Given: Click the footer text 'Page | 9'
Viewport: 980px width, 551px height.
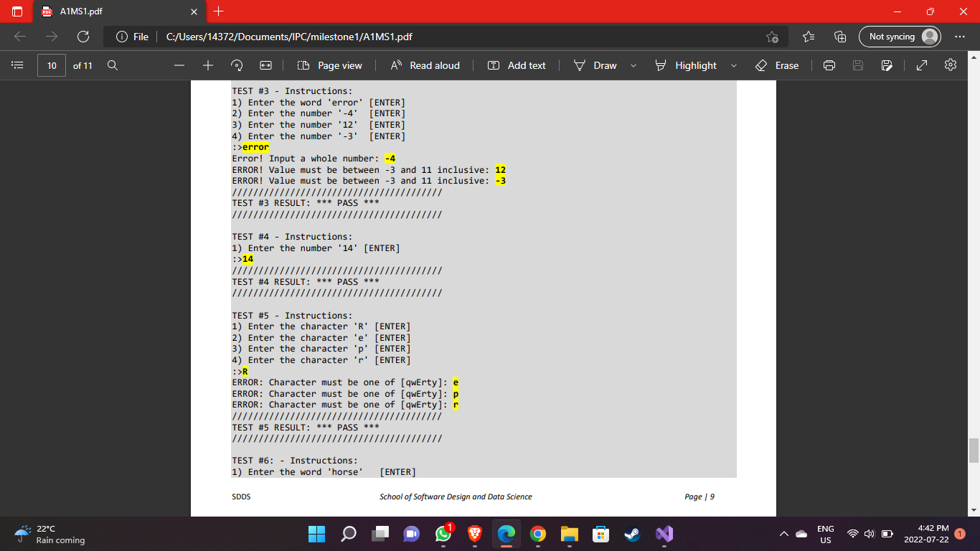Looking at the screenshot, I should 699,496.
